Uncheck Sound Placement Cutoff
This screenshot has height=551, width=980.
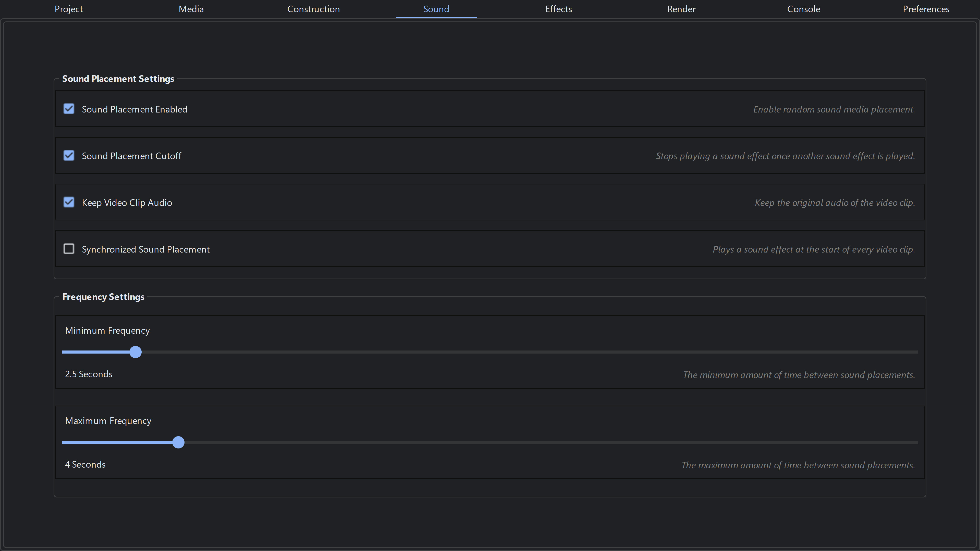(x=68, y=156)
